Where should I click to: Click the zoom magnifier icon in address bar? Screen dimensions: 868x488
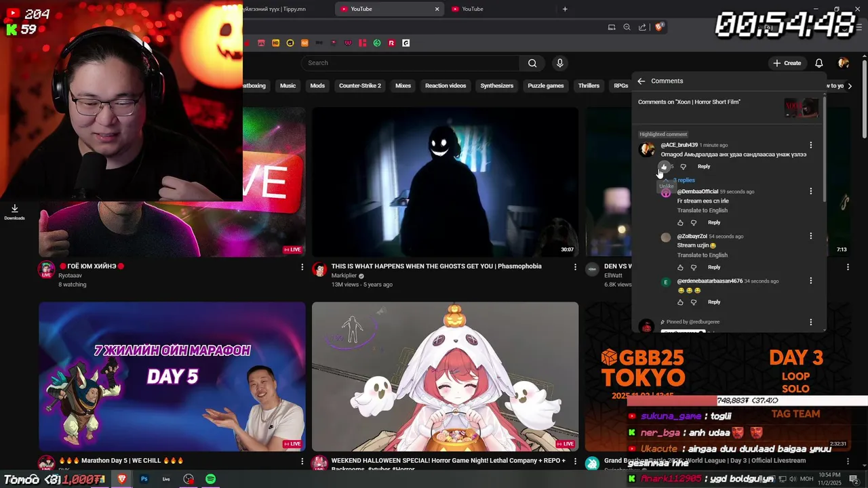coord(627,27)
